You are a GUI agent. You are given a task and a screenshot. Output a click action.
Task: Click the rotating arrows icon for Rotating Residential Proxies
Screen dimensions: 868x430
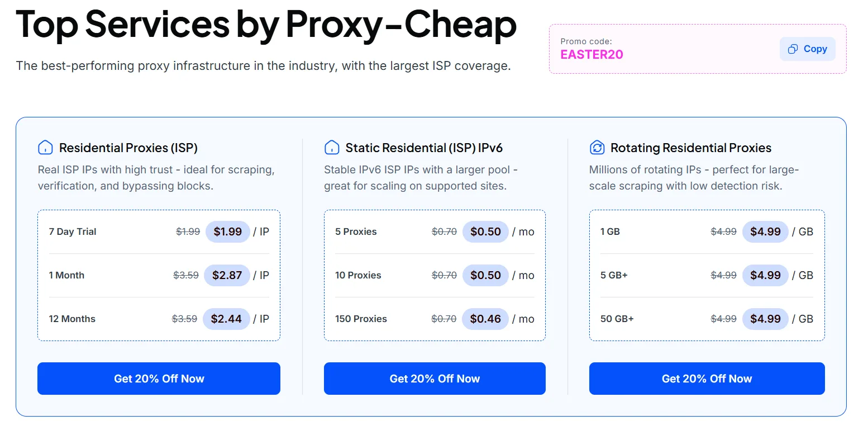point(597,147)
